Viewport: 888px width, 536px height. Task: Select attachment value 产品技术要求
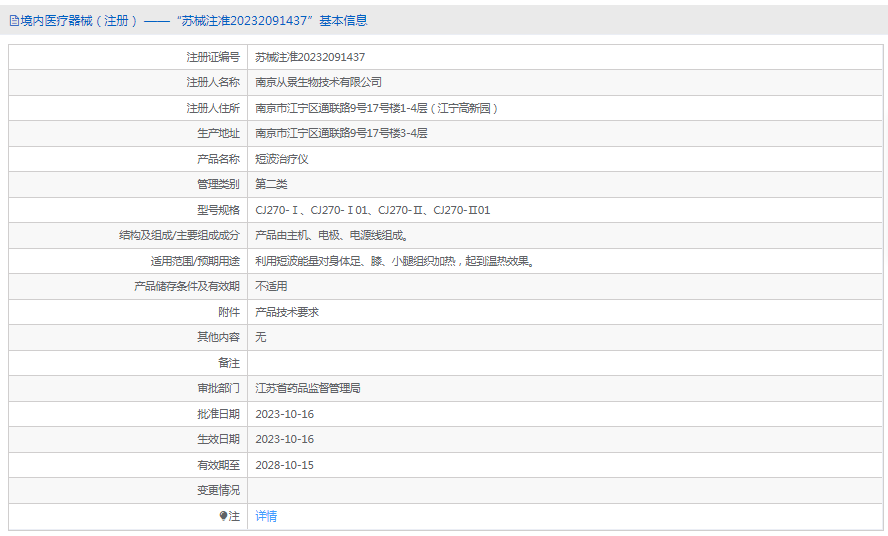click(287, 312)
